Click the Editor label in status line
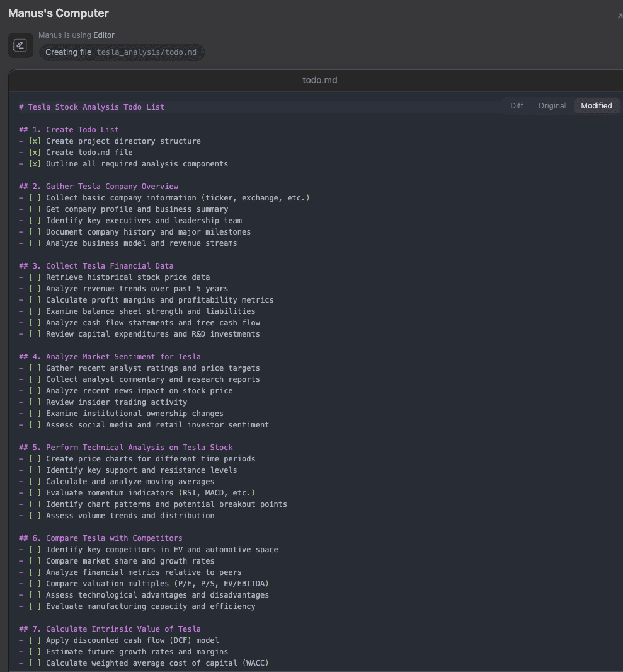This screenshot has height=672, width=623. point(103,35)
